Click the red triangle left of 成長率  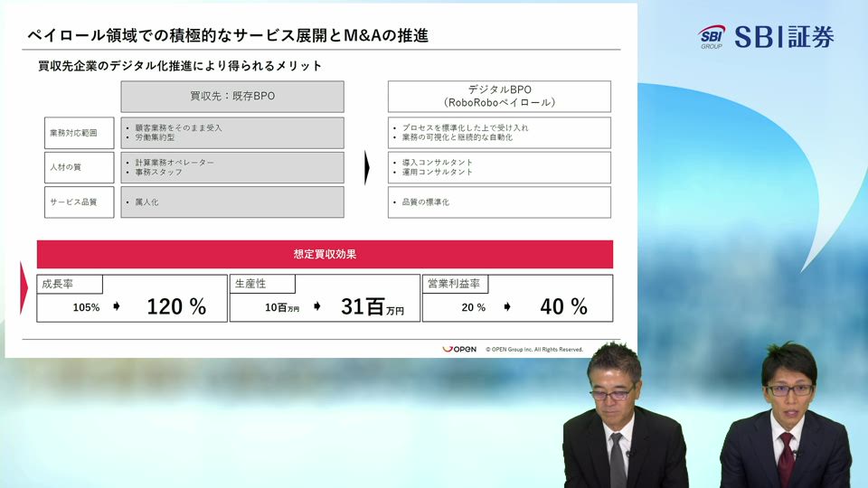24,288
